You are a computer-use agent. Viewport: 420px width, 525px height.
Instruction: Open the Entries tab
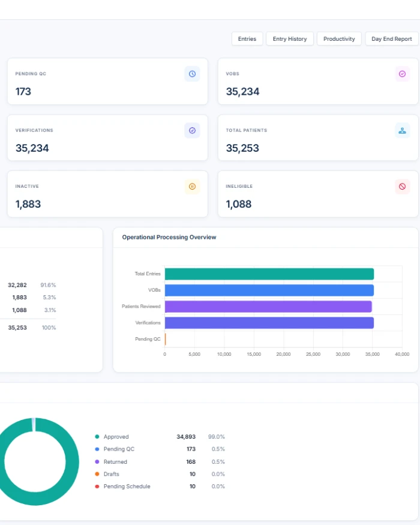247,39
